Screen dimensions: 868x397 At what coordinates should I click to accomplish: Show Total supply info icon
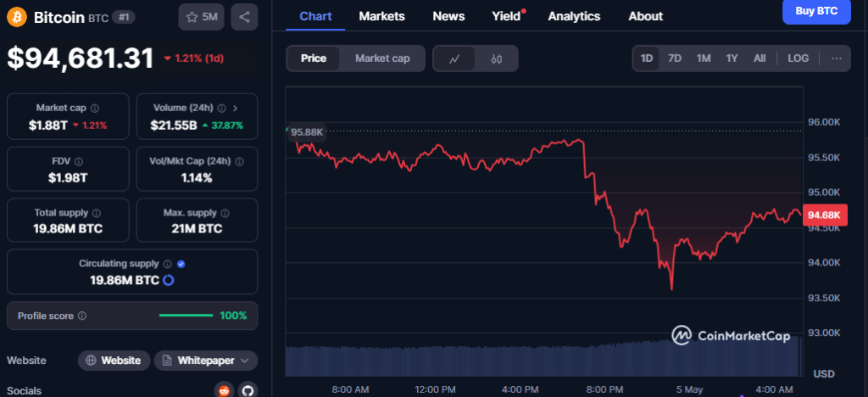pyautogui.click(x=97, y=213)
